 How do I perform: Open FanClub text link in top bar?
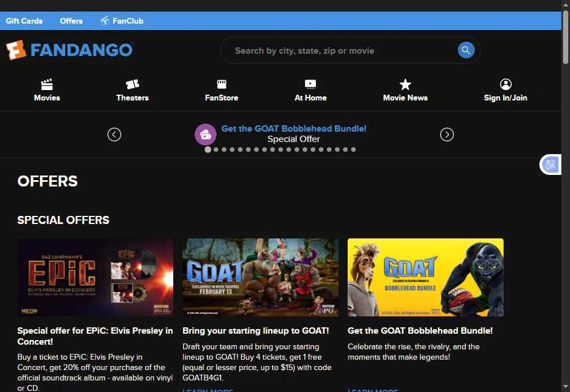128,21
